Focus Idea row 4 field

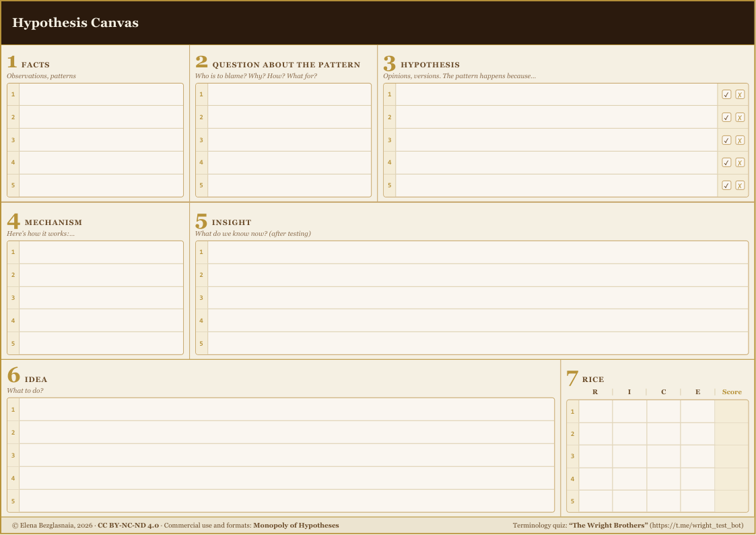click(287, 478)
